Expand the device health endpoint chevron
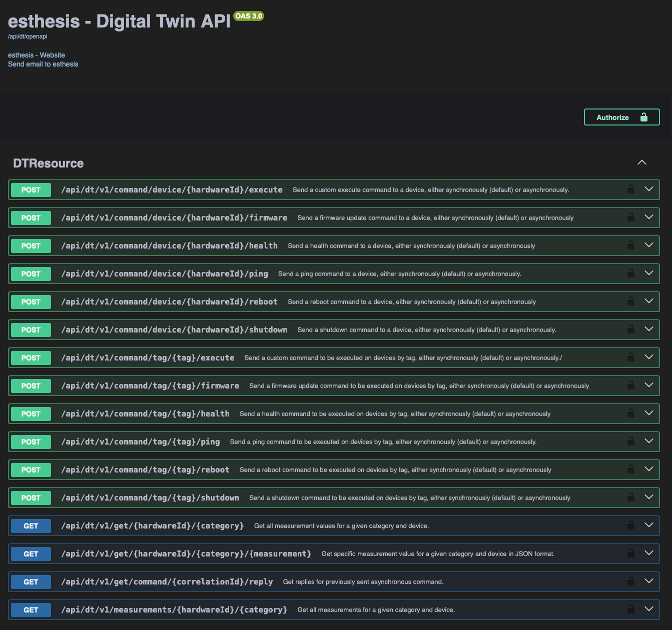Screen dimensions: 672x630 coord(649,245)
